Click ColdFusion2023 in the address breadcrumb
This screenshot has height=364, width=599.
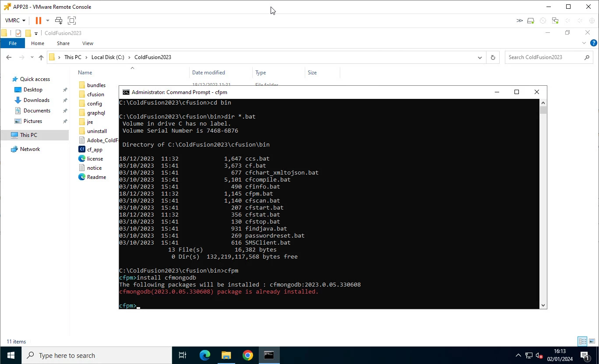click(153, 57)
